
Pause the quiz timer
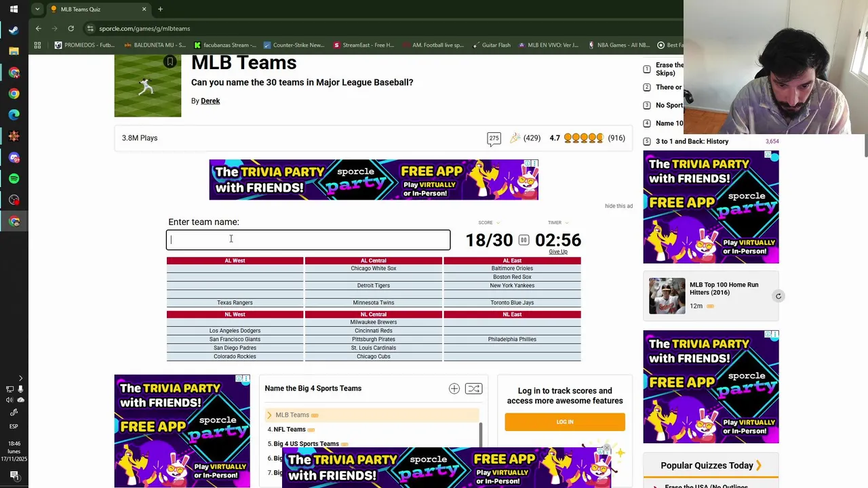tap(524, 240)
